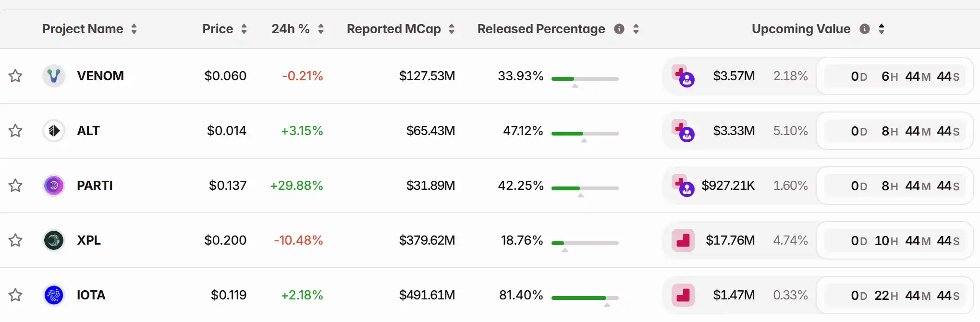980x322 pixels.
Task: Click the ALT token logo icon
Action: (x=54, y=131)
